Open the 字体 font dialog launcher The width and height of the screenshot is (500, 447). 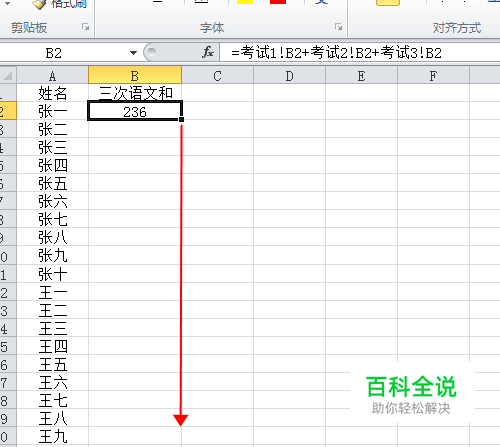(338, 27)
